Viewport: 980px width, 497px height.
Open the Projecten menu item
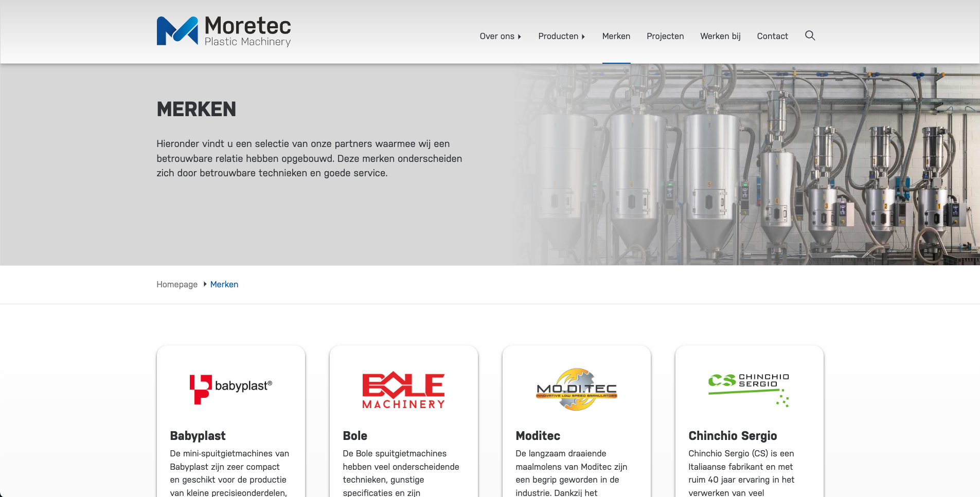pos(665,36)
